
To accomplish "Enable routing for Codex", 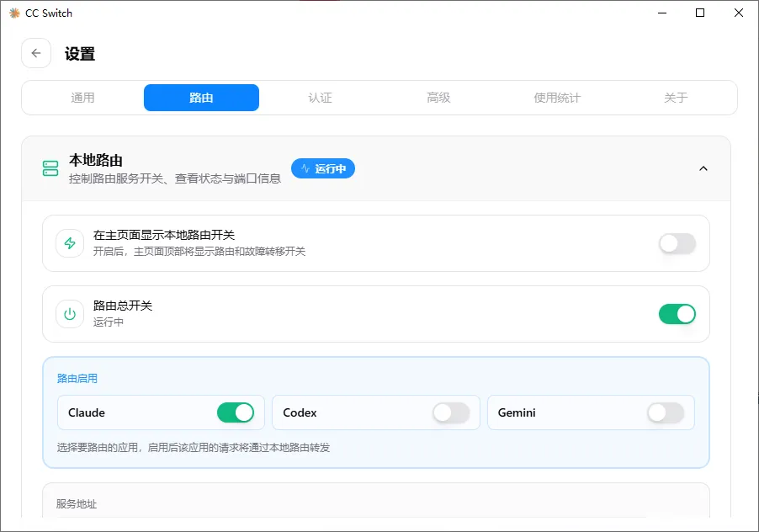I will (451, 413).
